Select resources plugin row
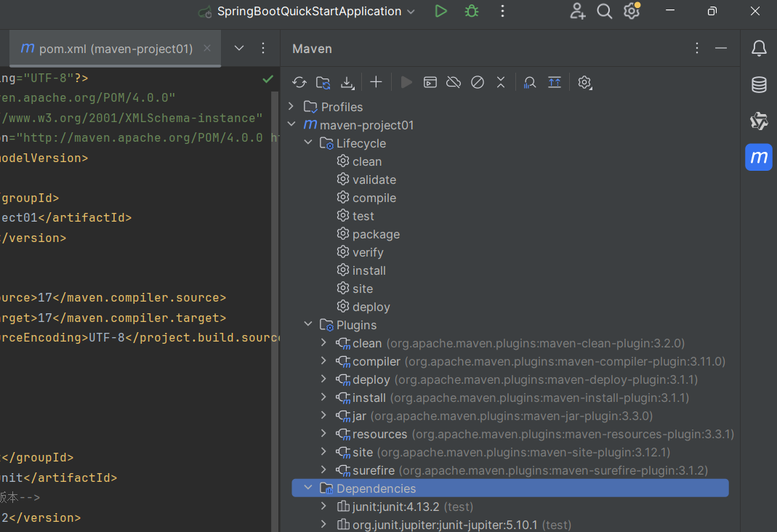This screenshot has width=777, height=532. pos(510,434)
